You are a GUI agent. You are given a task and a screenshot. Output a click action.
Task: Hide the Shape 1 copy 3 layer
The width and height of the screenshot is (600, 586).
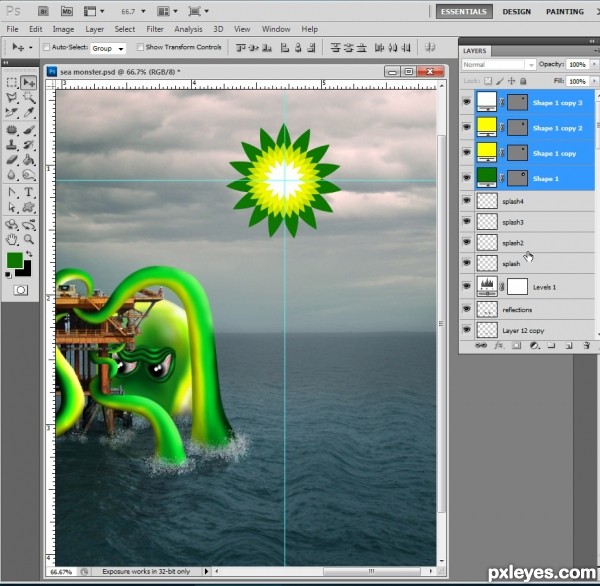click(466, 102)
